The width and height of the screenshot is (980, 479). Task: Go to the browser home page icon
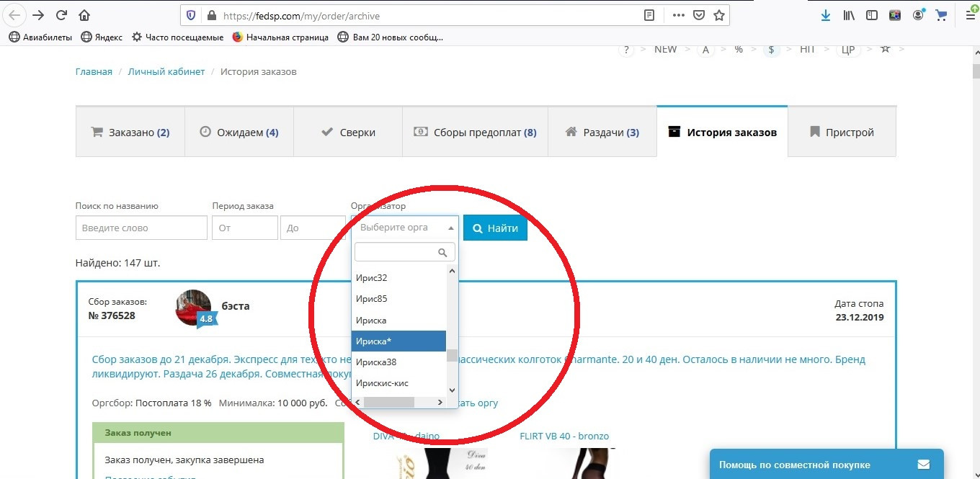coord(84,15)
